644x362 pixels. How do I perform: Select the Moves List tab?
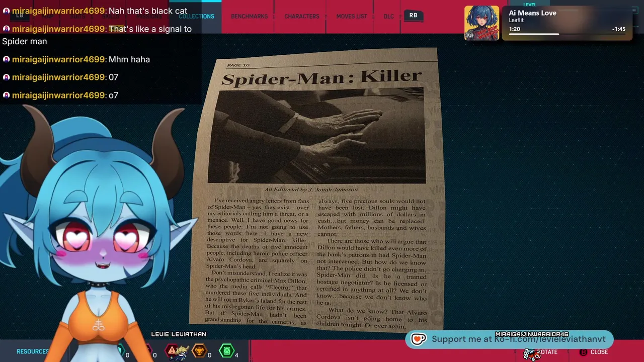pos(352,16)
